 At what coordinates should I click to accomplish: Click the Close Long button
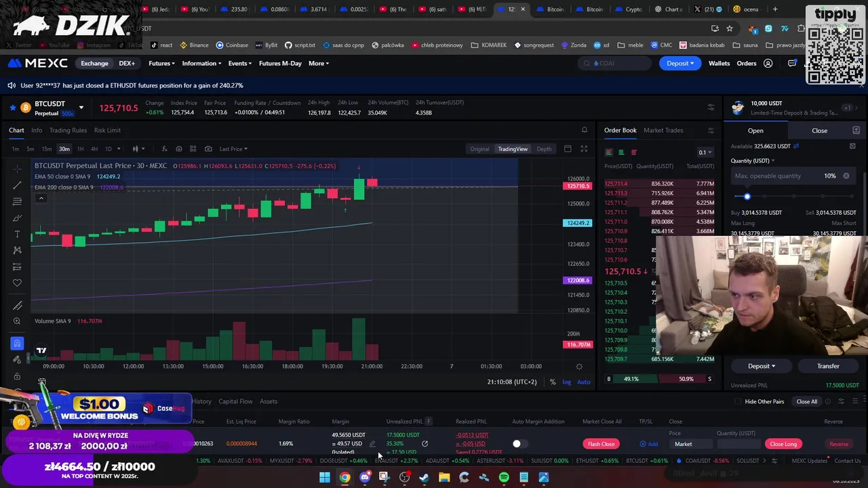click(783, 444)
